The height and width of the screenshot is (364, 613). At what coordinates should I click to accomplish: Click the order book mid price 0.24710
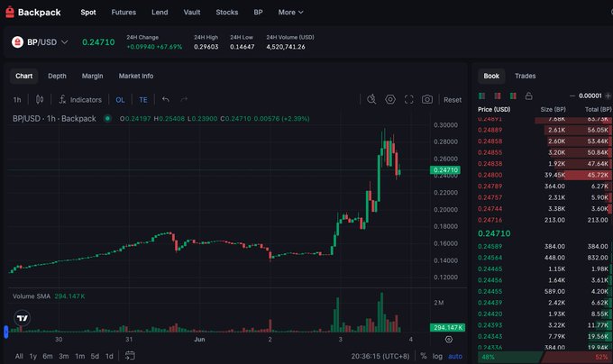[494, 233]
